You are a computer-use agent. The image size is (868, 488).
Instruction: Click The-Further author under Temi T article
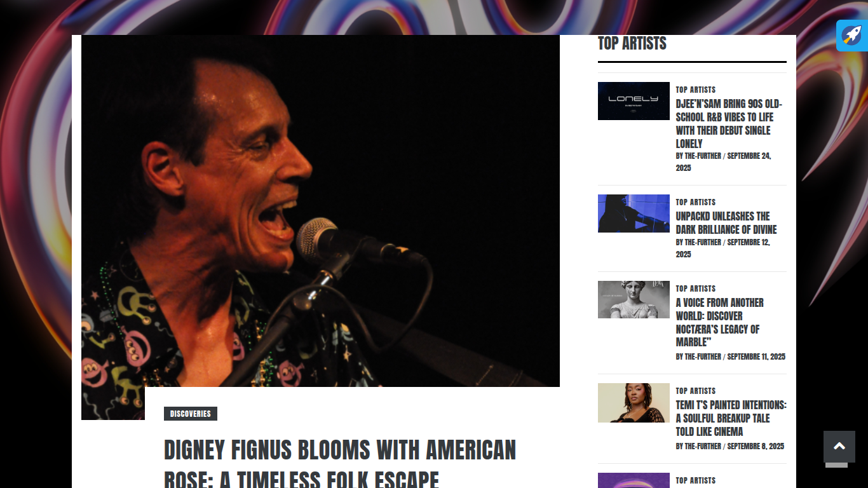coord(703,446)
